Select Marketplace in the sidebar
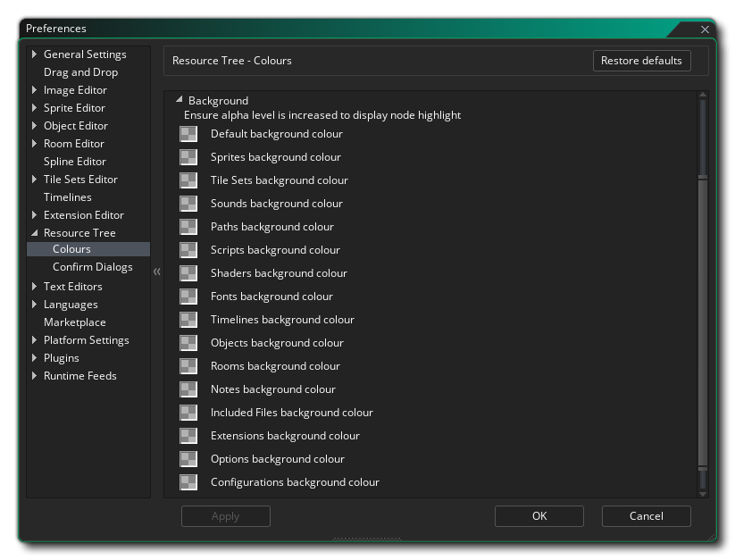 click(x=74, y=322)
